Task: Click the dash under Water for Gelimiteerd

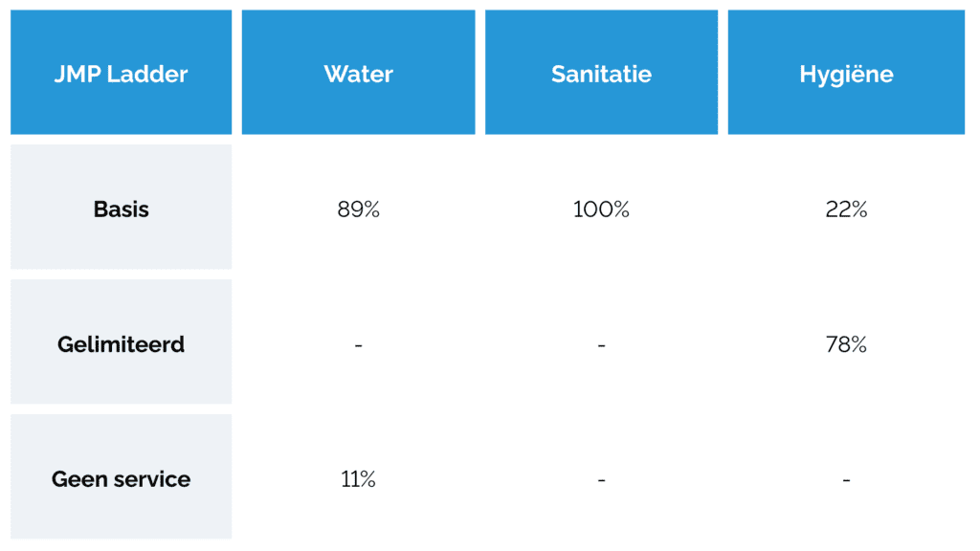Action: 358,345
